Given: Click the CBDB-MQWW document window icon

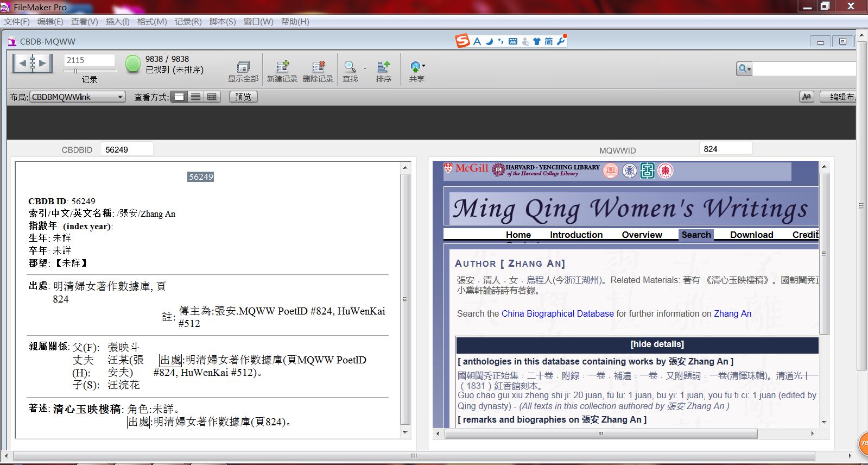Looking at the screenshot, I should 12,41.
